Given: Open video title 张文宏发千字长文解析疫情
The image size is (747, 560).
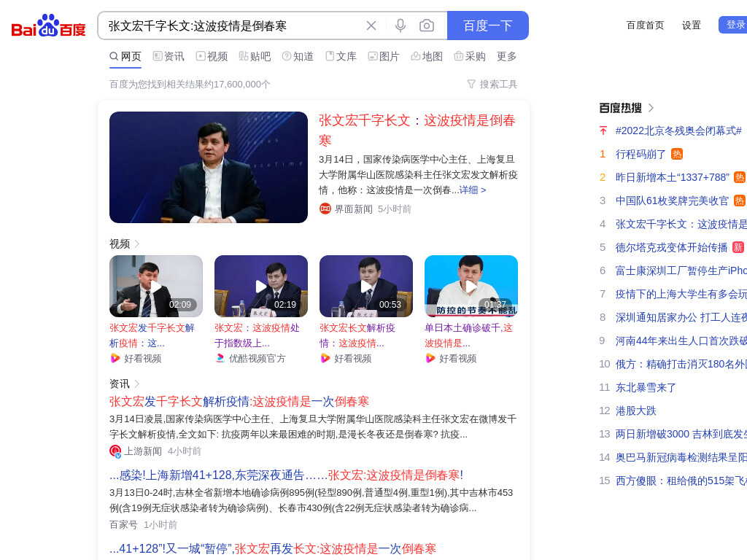Looking at the screenshot, I should point(152,335).
